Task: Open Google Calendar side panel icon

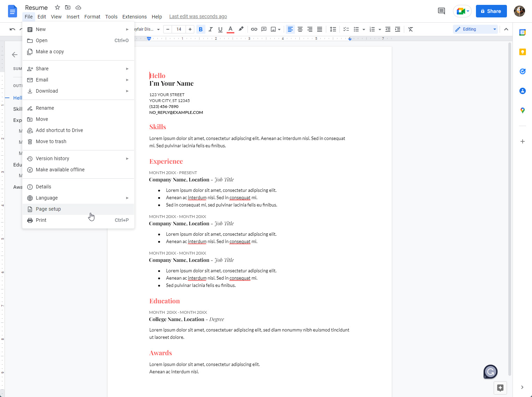Action: 522,32
